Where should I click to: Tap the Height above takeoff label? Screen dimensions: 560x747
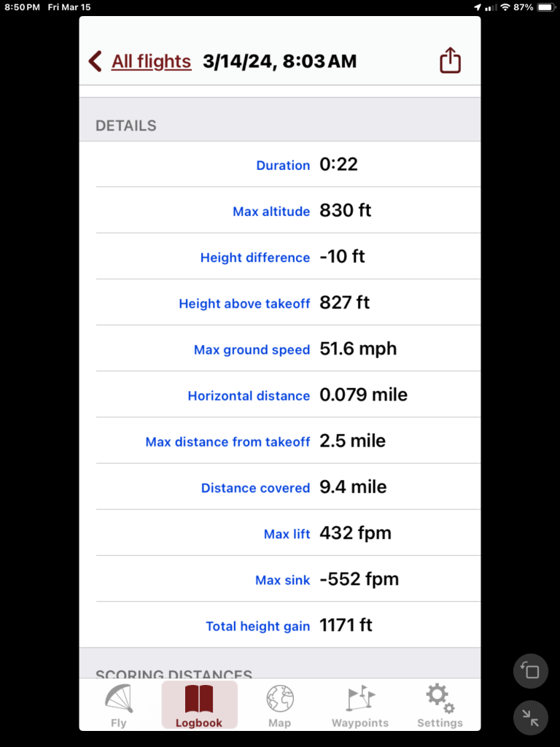pyautogui.click(x=244, y=303)
